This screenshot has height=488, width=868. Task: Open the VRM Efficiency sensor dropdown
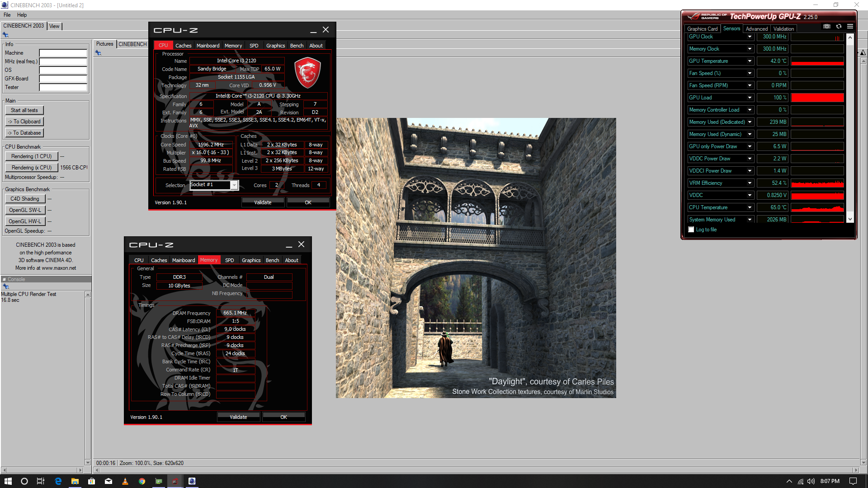click(x=750, y=183)
